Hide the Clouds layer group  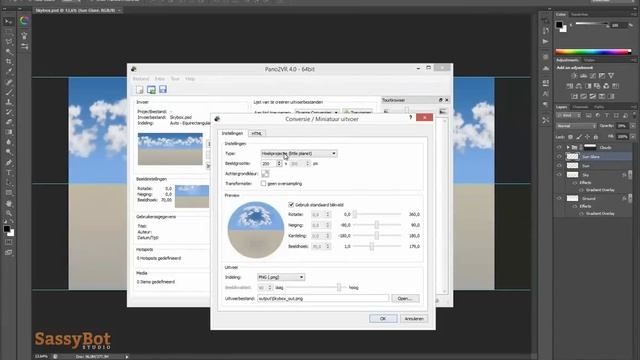click(559, 147)
